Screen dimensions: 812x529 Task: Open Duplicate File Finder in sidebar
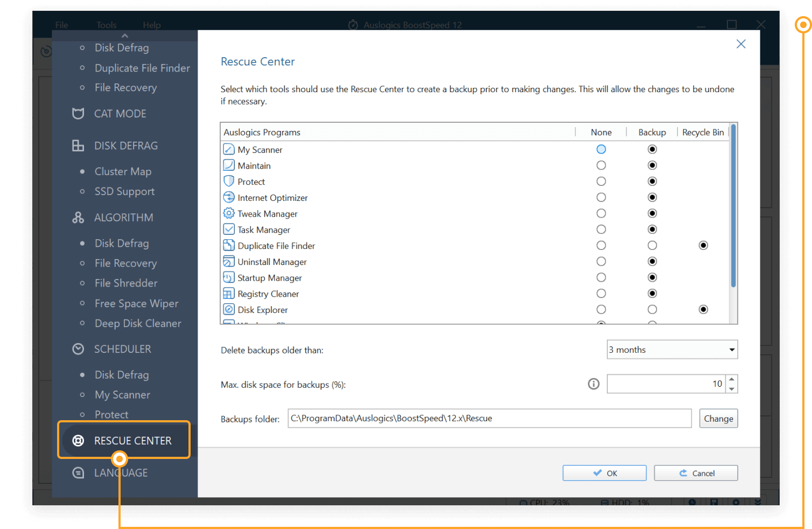tap(142, 68)
